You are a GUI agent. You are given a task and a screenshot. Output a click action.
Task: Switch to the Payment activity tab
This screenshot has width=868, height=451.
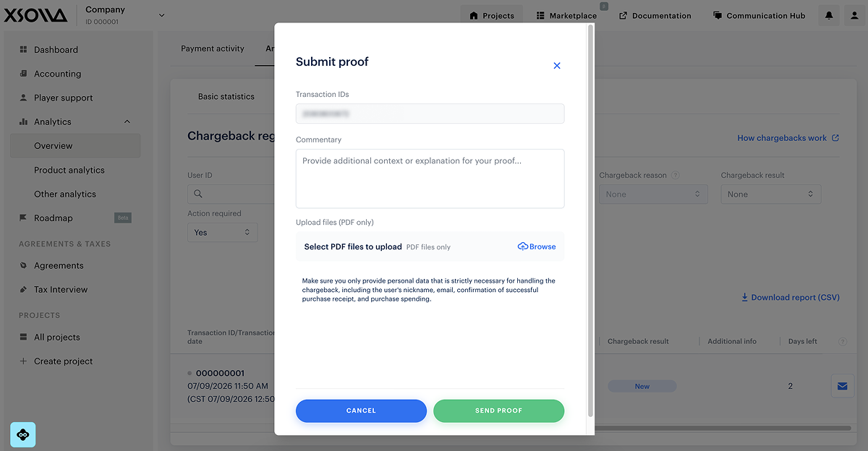coord(213,48)
